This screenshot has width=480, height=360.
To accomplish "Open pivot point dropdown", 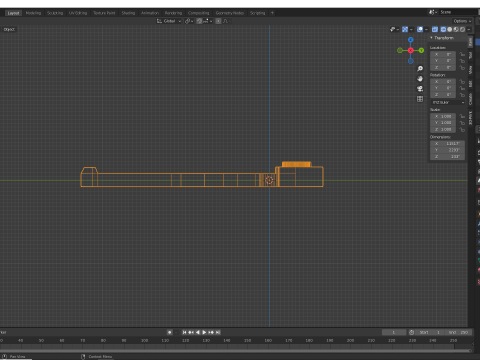I will click(190, 21).
